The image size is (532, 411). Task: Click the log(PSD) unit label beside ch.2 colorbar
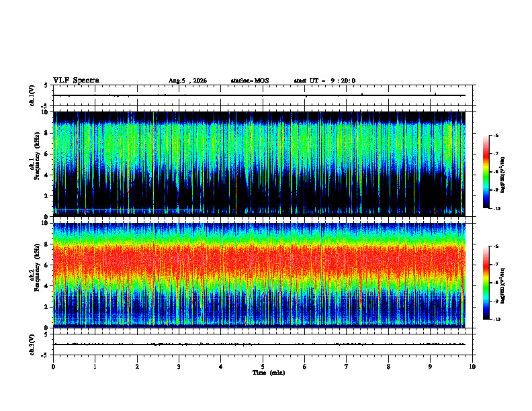click(503, 286)
